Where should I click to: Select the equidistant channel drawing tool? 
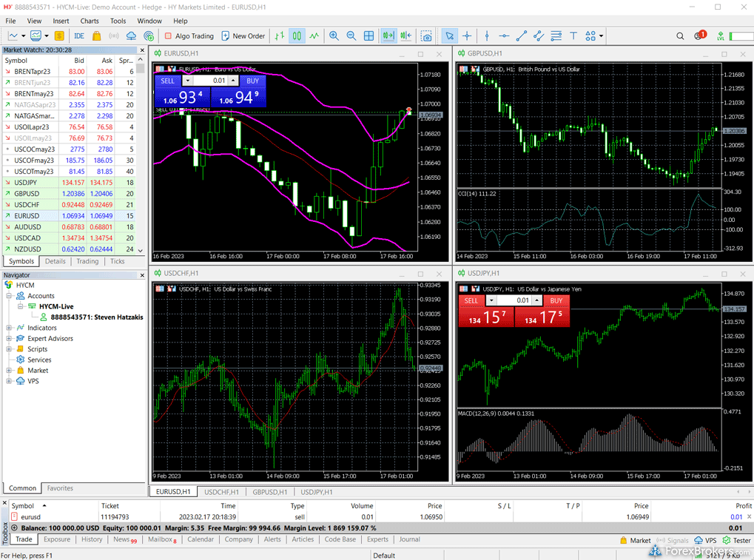539,36
